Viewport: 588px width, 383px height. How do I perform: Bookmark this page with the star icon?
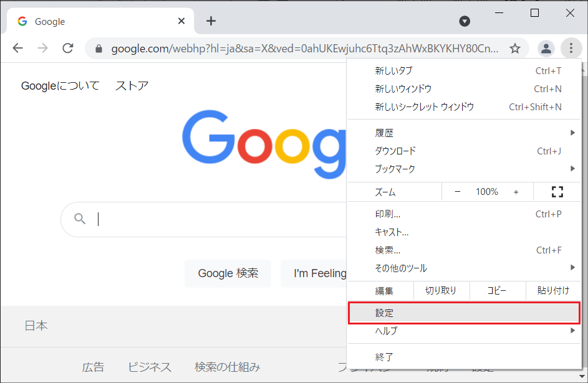(515, 49)
